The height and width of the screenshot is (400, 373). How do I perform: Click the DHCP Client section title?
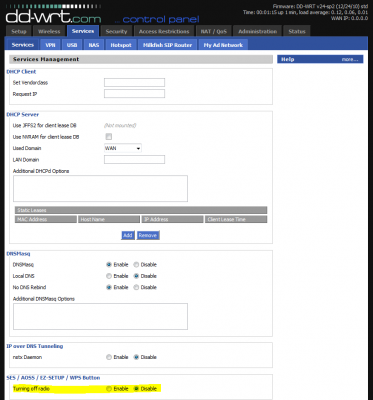pyautogui.click(x=21, y=72)
